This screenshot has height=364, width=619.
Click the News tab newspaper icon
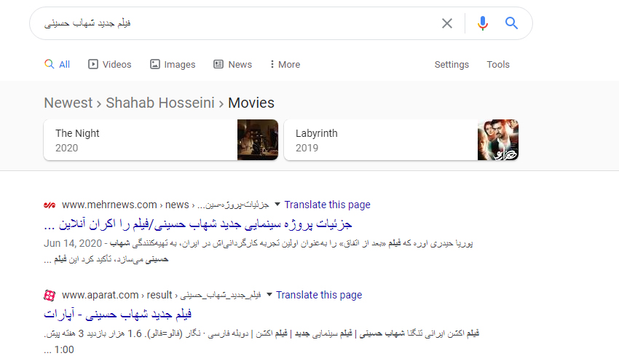(x=218, y=64)
